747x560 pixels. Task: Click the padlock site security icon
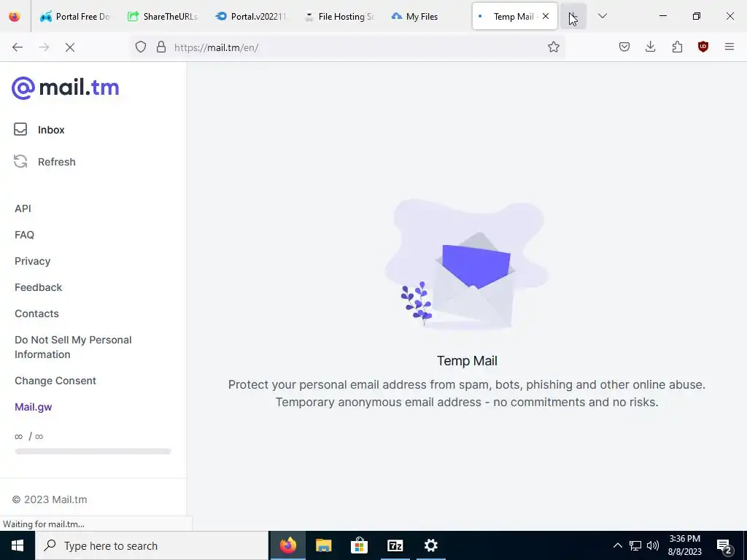161,47
